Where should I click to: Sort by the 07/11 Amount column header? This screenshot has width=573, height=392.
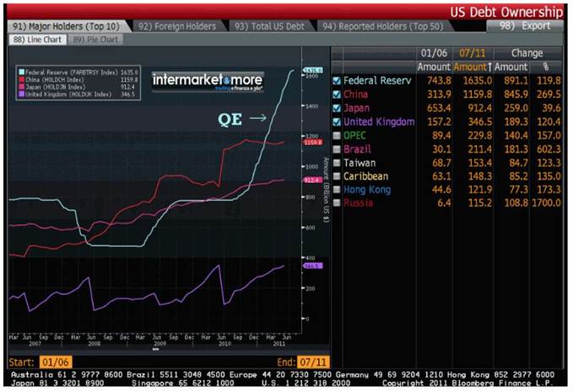(473, 67)
